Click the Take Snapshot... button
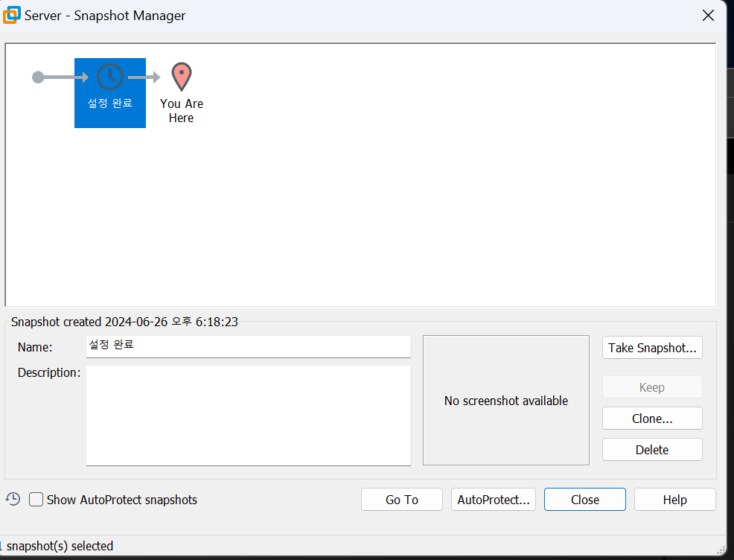734x560 pixels. point(652,348)
